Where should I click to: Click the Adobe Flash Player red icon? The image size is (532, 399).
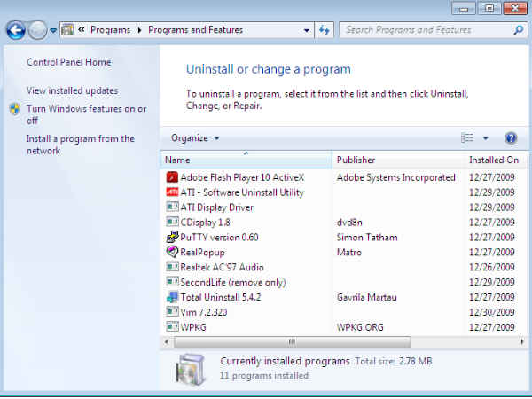pyautogui.click(x=172, y=177)
